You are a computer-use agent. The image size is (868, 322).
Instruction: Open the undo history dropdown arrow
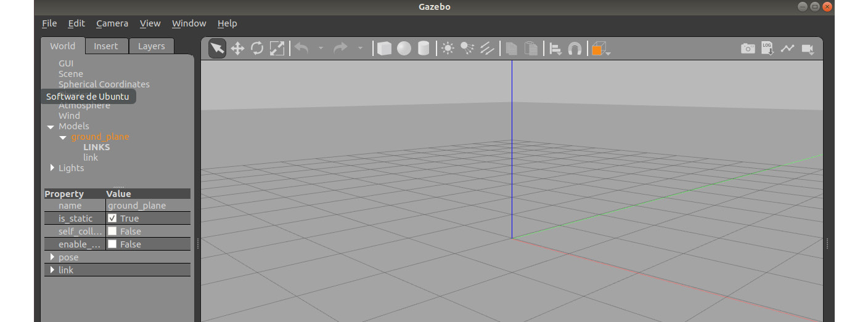click(x=321, y=49)
